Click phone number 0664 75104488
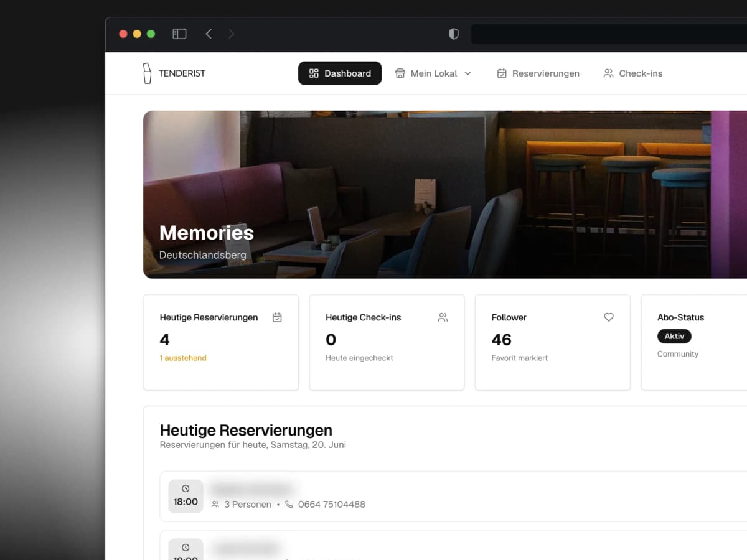 pos(332,505)
